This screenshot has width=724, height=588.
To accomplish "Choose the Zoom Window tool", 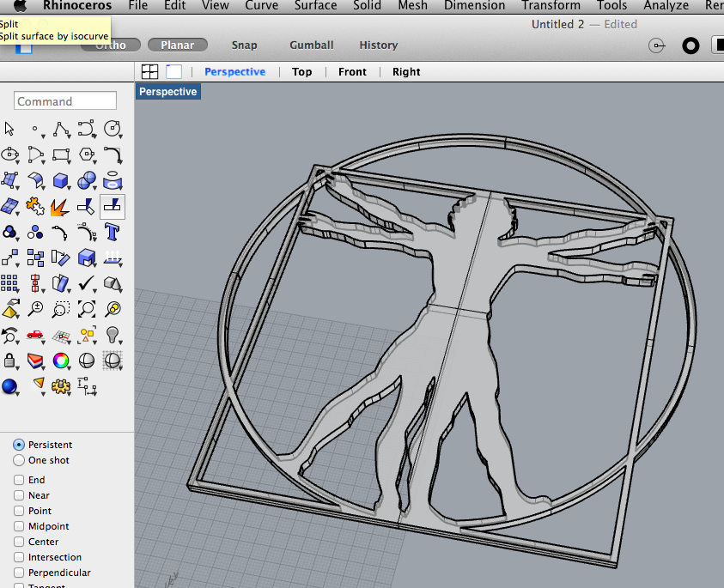I will click(61, 309).
